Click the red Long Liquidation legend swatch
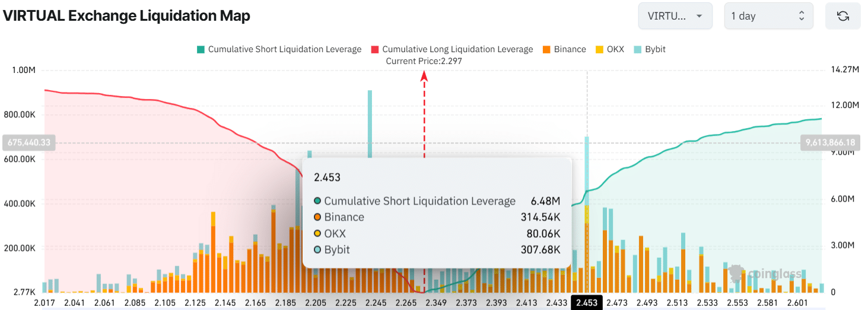The height and width of the screenshot is (310, 868). [375, 49]
